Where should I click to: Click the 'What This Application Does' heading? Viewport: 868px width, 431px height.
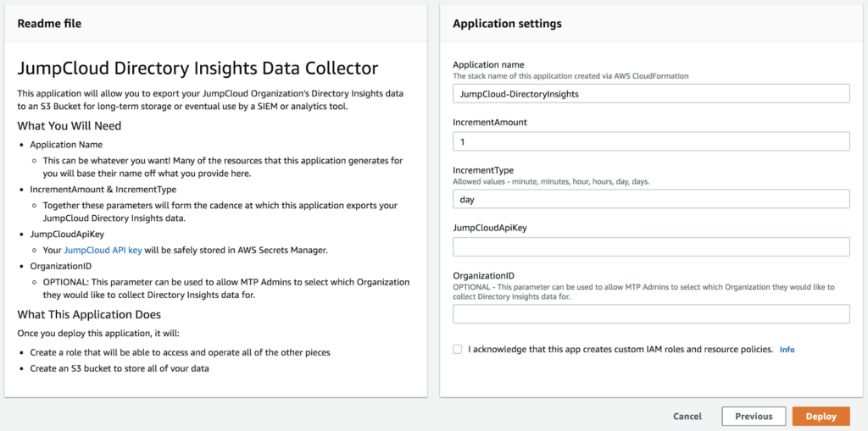click(89, 315)
